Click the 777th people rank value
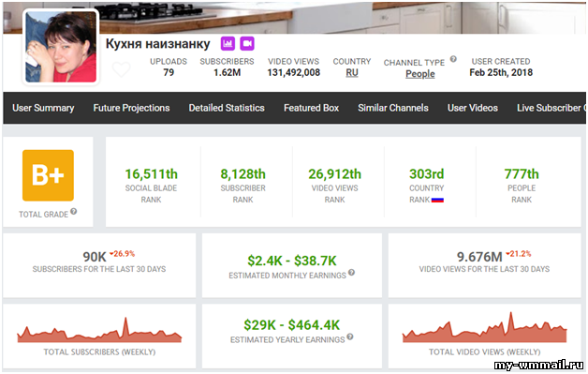This screenshot has width=588, height=374. [522, 174]
